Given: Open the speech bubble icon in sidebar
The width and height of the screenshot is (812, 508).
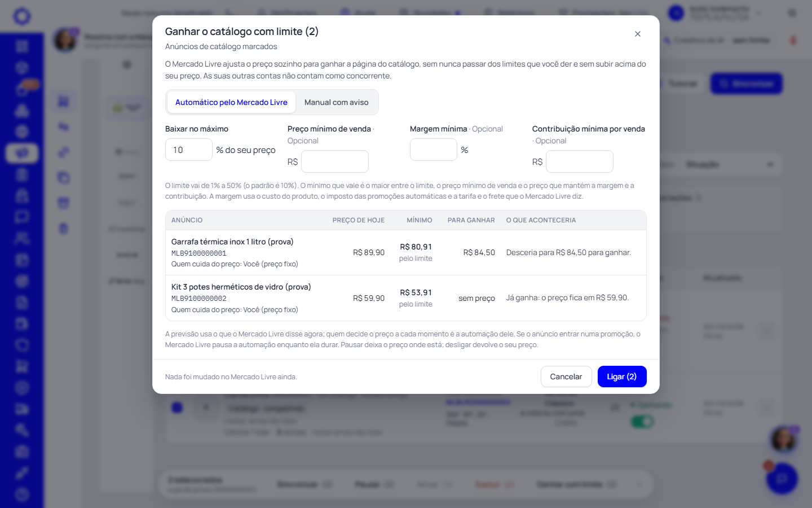Looking at the screenshot, I should coord(22,217).
